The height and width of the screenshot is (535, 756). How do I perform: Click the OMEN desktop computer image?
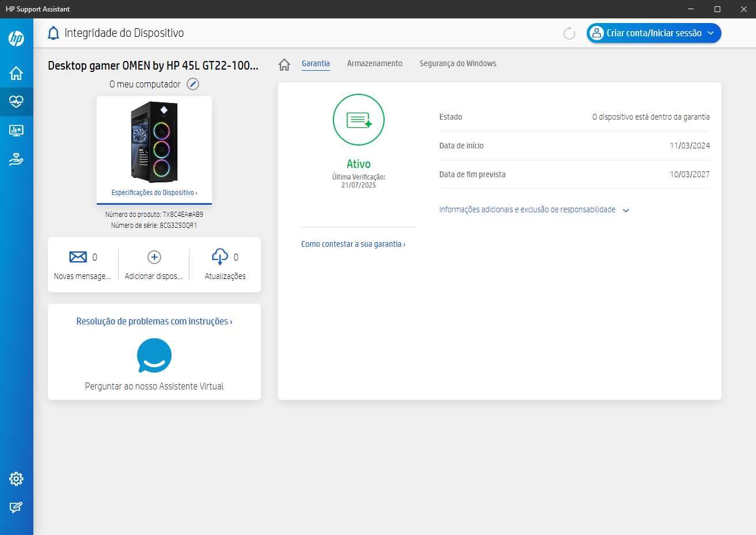(154, 142)
